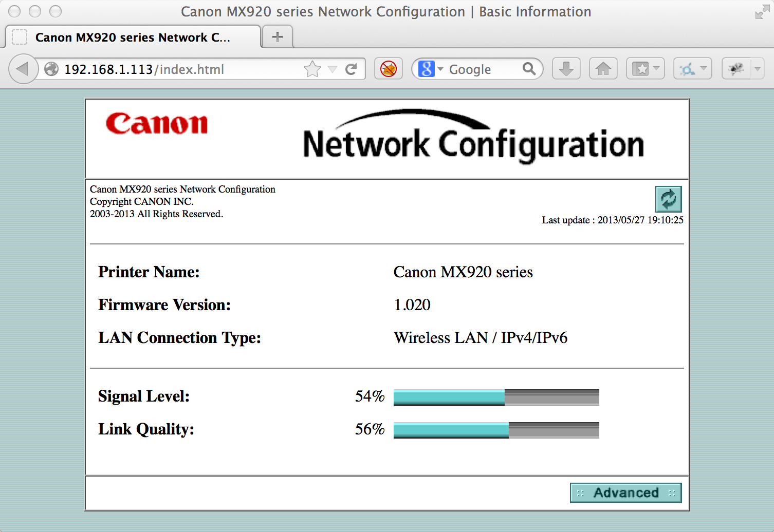Click the red blocked-content extension icon

[389, 69]
